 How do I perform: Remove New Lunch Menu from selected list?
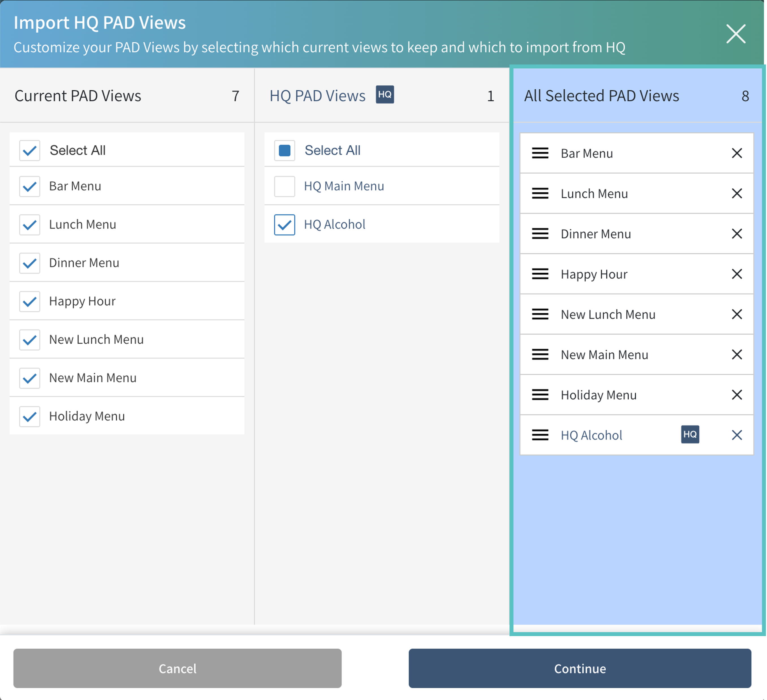(x=736, y=315)
